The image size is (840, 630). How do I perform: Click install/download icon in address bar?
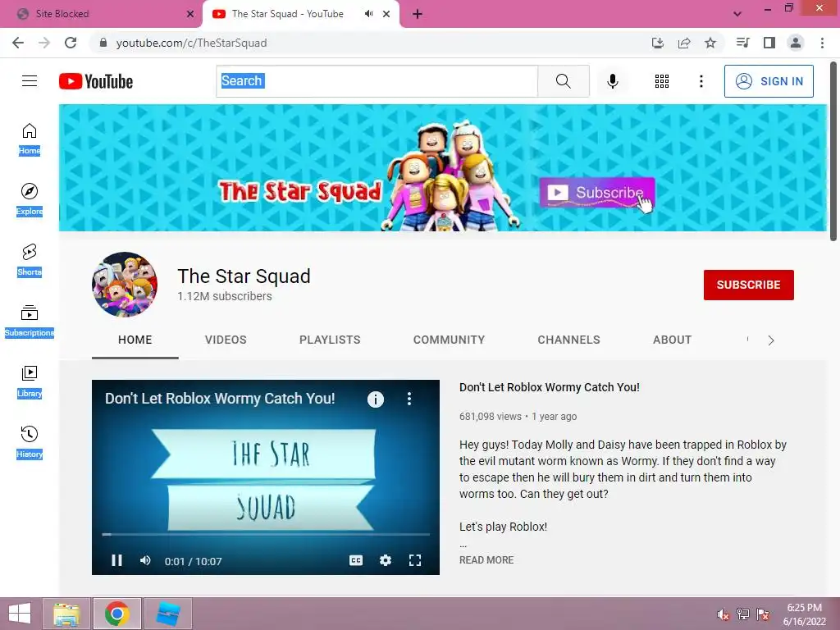click(658, 43)
